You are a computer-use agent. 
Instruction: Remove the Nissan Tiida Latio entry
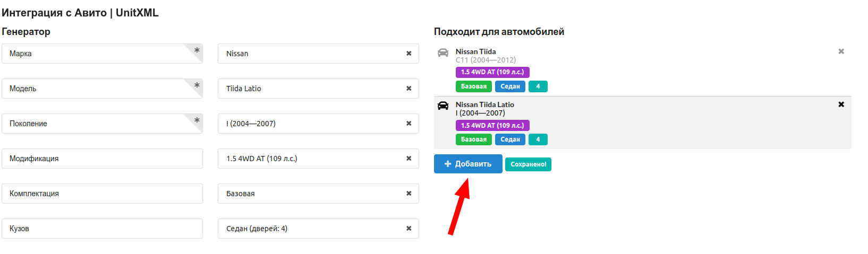(x=841, y=104)
